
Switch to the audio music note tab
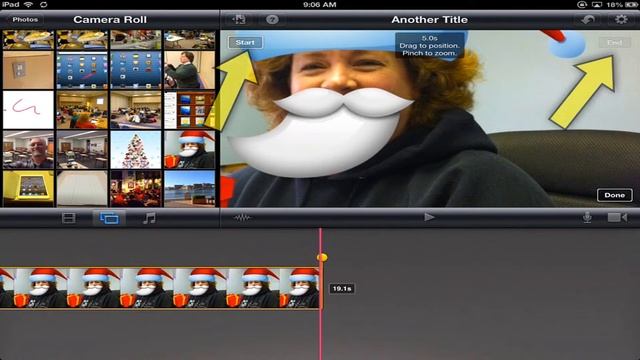149,218
